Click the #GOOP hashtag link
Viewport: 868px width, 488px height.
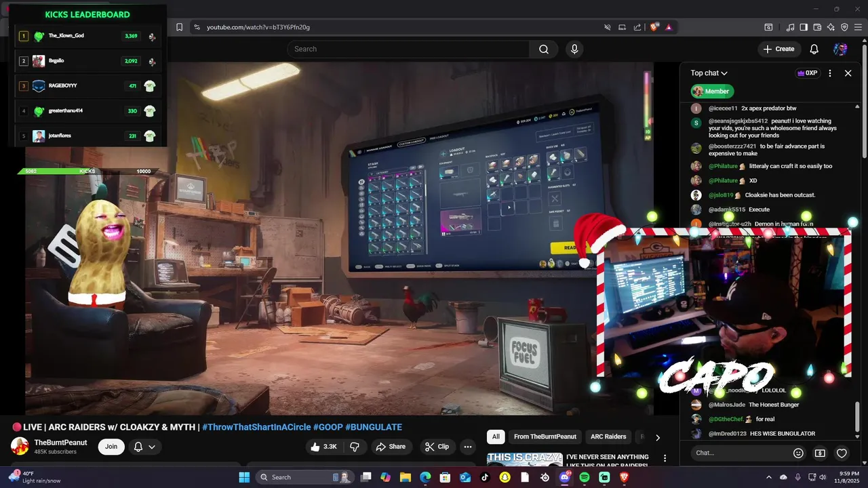click(x=328, y=427)
